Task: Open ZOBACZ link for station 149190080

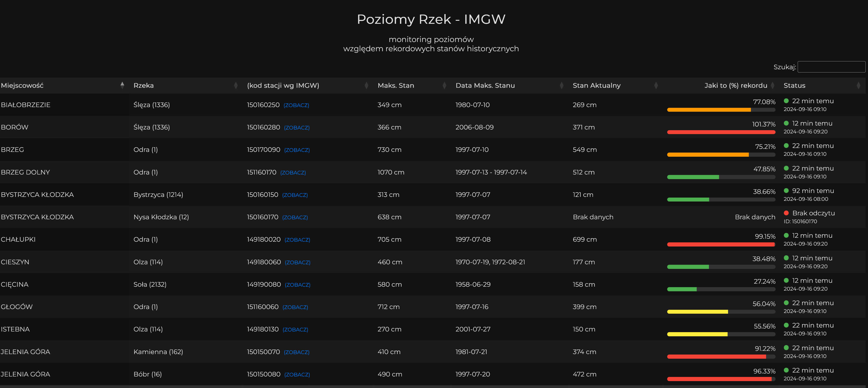Action: pyautogui.click(x=298, y=285)
